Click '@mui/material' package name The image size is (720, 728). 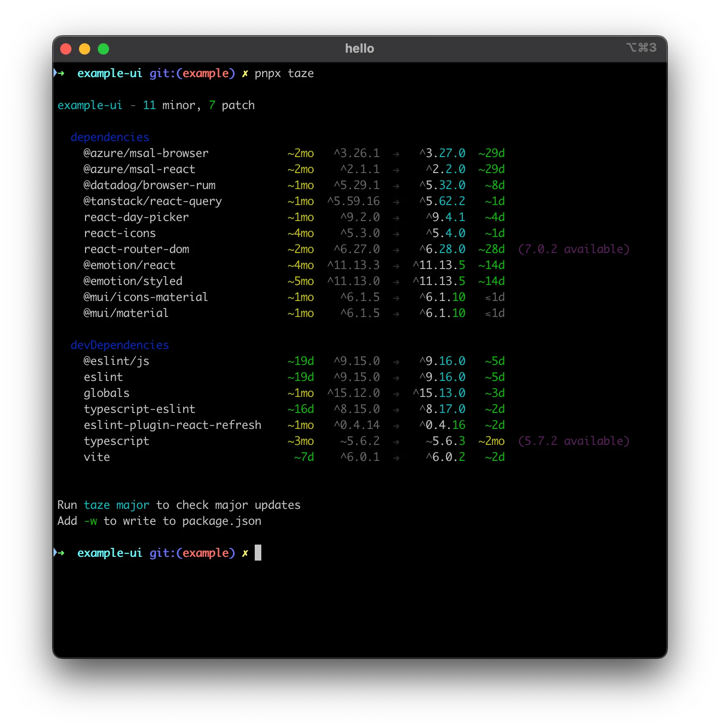click(x=126, y=313)
